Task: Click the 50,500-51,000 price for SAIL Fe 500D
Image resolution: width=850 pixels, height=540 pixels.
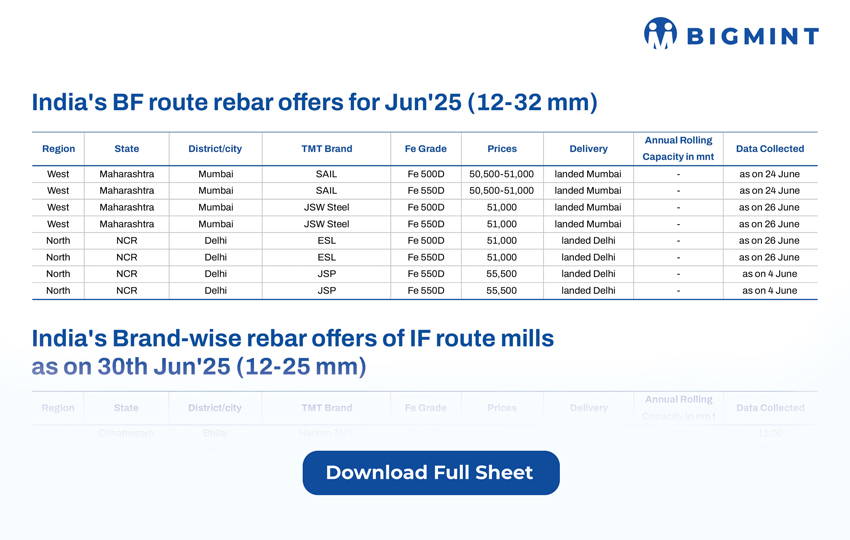Action: tap(501, 174)
